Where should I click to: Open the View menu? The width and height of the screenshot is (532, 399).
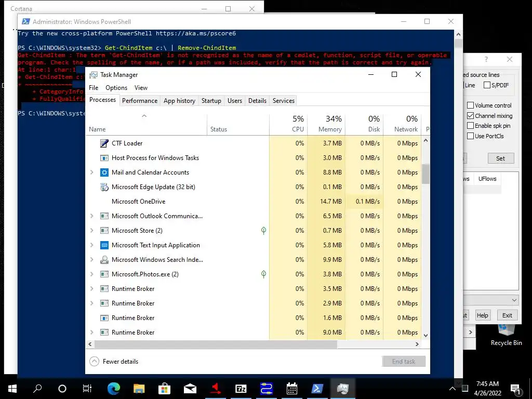click(141, 87)
